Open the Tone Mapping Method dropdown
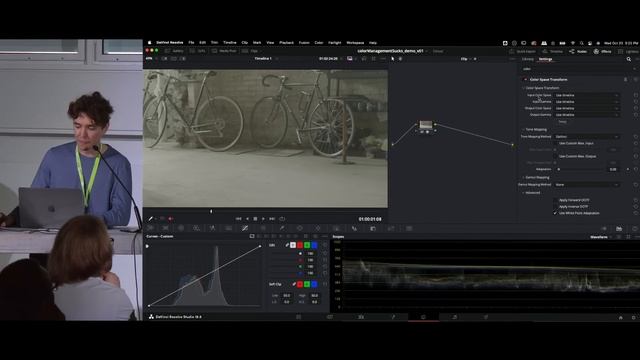The width and height of the screenshot is (640, 360). click(587, 136)
